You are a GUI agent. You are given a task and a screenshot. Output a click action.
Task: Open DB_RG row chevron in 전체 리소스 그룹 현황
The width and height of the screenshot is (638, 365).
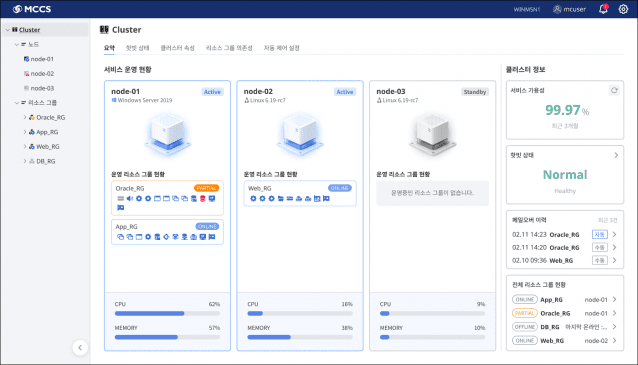(x=614, y=327)
